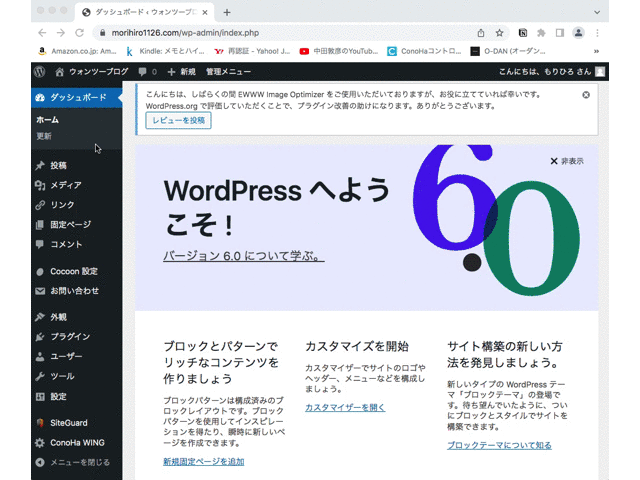Click the WordPress logo in admin bar
The image size is (640, 480).
click(40, 72)
